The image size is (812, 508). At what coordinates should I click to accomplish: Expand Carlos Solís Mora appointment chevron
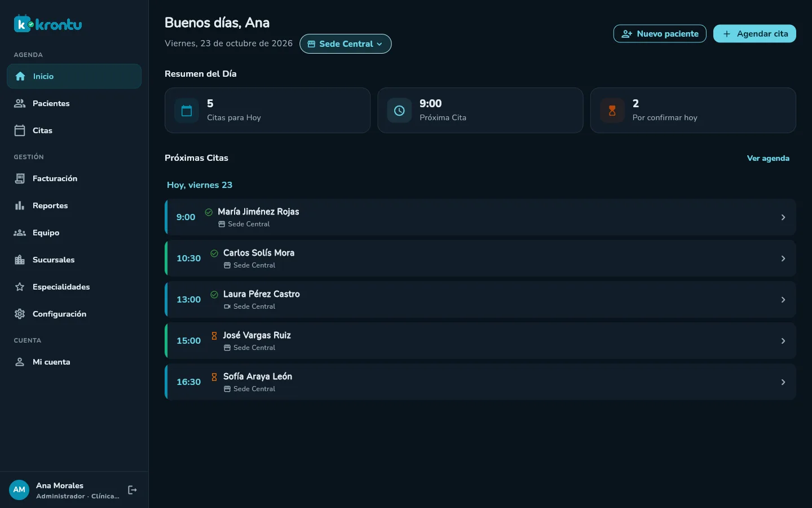coord(783,259)
